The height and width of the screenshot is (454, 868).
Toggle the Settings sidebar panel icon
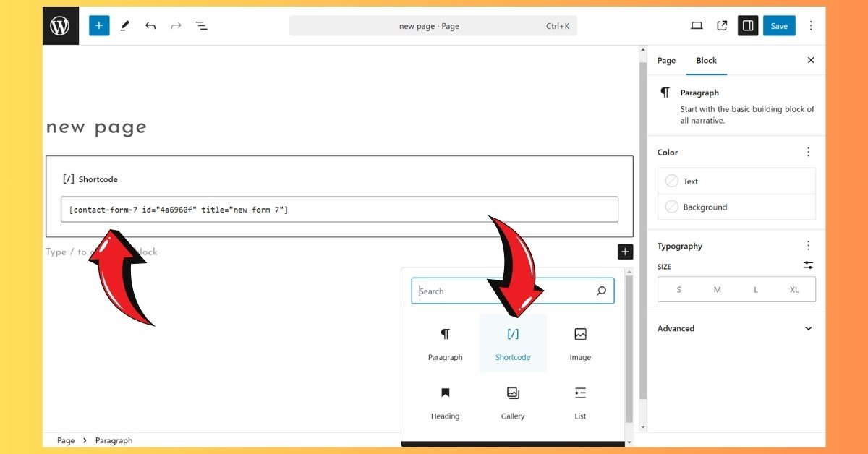pos(748,25)
